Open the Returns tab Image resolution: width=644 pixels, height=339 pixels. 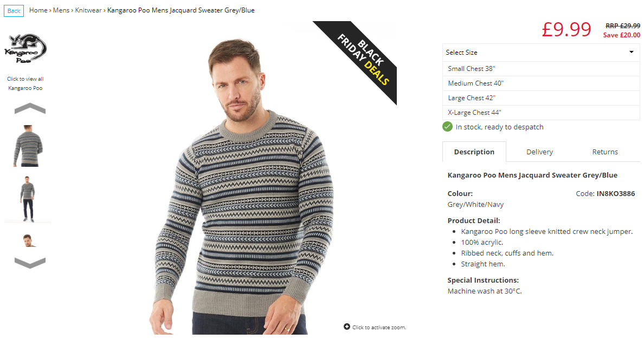point(604,152)
